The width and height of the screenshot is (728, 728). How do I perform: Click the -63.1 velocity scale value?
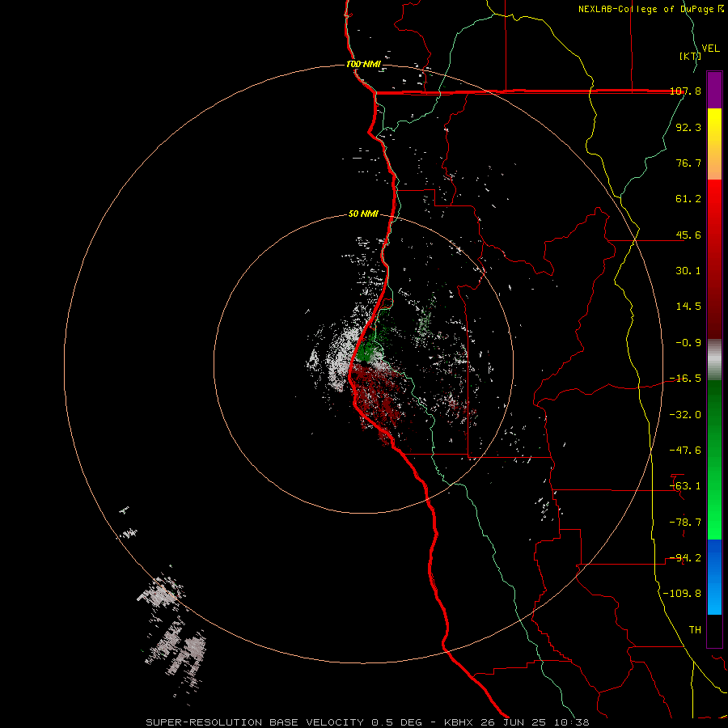(x=685, y=486)
